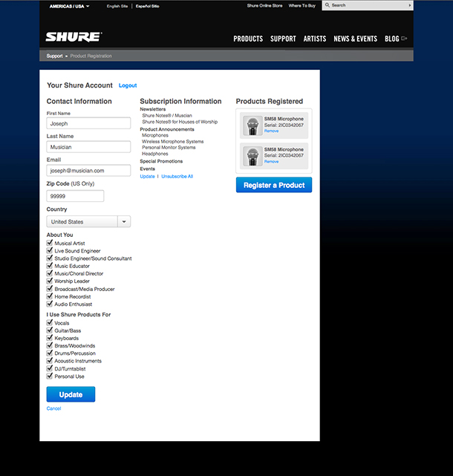Click the search magnifier icon
Image resolution: width=453 pixels, height=476 pixels.
click(x=327, y=5)
